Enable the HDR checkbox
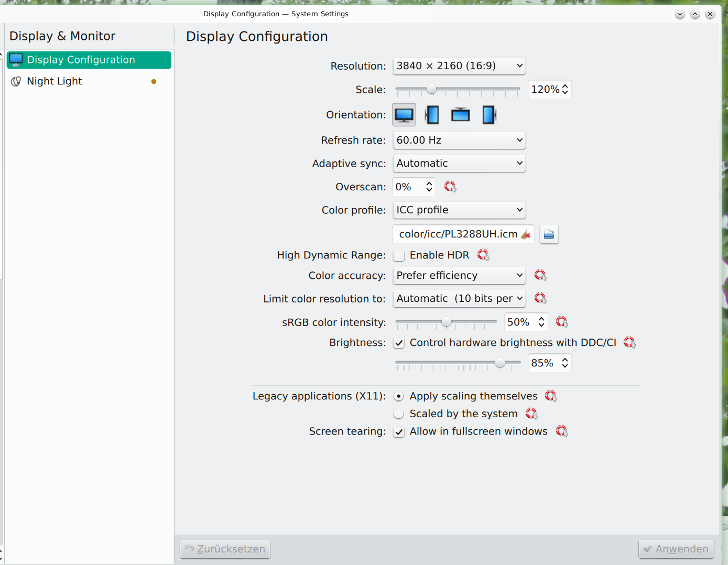 pyautogui.click(x=399, y=256)
